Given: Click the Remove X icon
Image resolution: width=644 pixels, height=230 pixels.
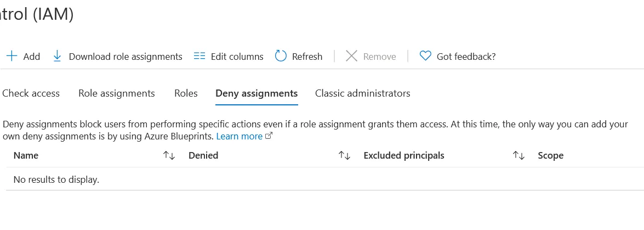Looking at the screenshot, I should click(351, 56).
